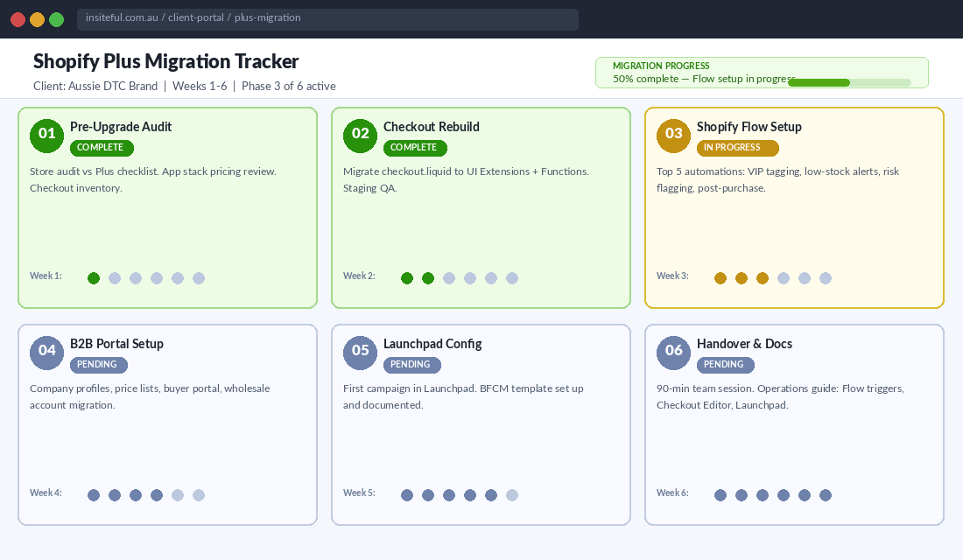Click the 'Week 2:' label
Viewport: 963px width, 560px height.
pos(359,276)
